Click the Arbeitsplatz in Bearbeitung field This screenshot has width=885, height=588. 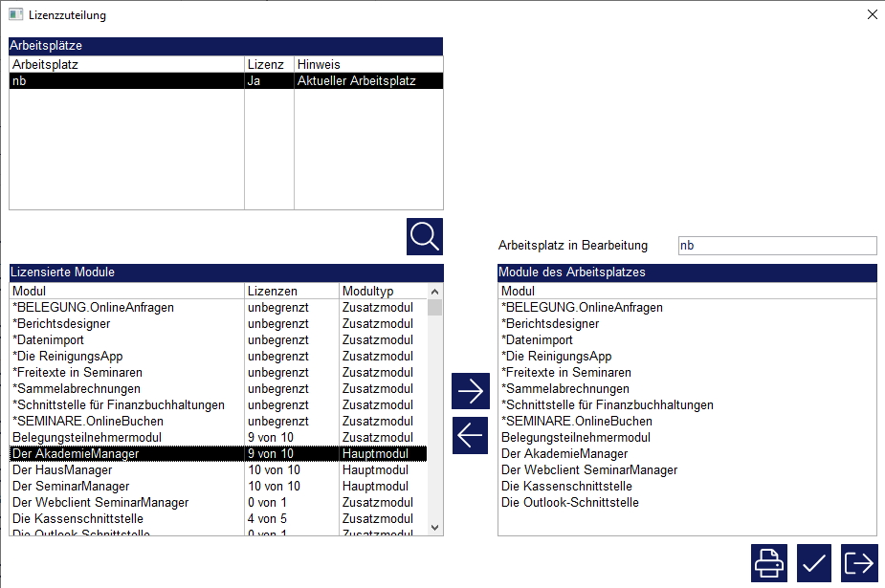pos(776,246)
